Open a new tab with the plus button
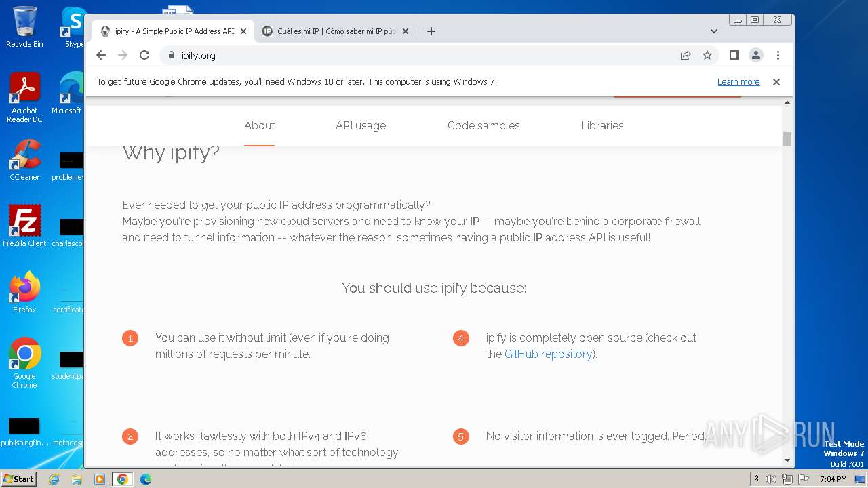The width and height of the screenshot is (868, 488). (431, 31)
